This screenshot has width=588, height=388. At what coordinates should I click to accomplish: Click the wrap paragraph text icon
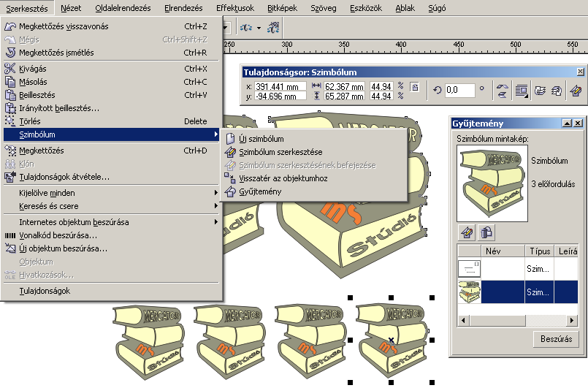[x=522, y=91]
